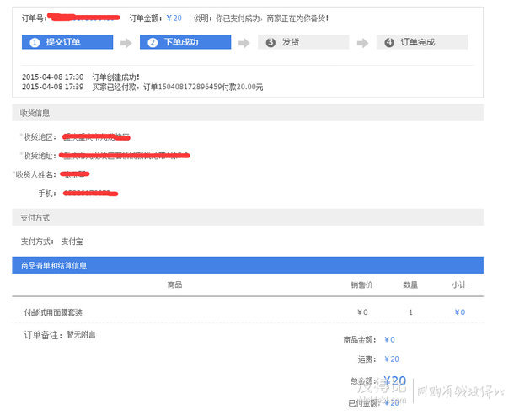
Task: Click the 小计 column header
Action: 459,285
